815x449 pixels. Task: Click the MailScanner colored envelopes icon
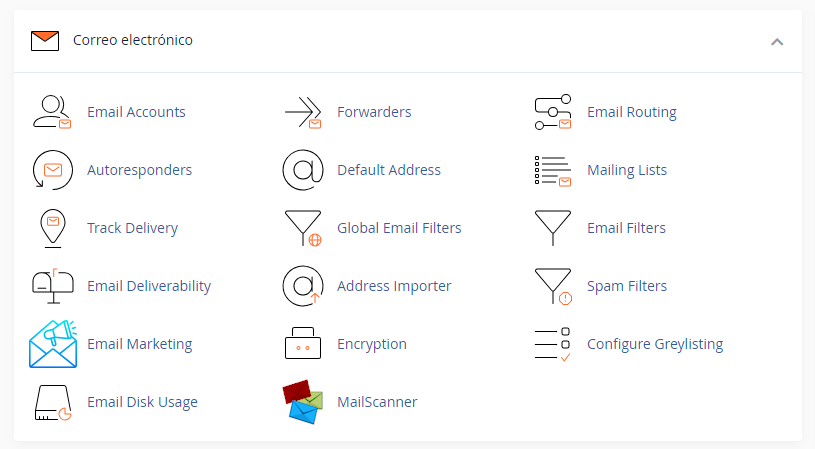303,402
